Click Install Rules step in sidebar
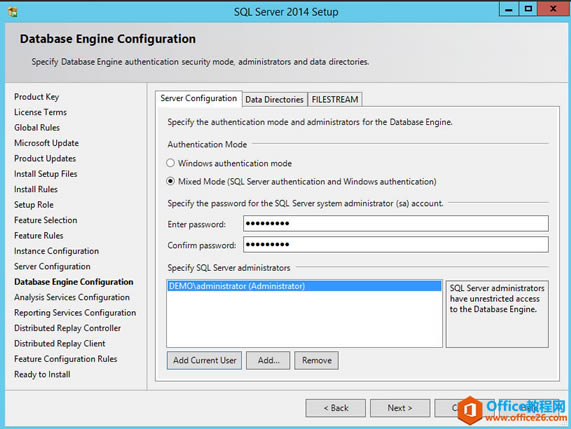Viewport: 571px width, 429px height. pos(36,189)
